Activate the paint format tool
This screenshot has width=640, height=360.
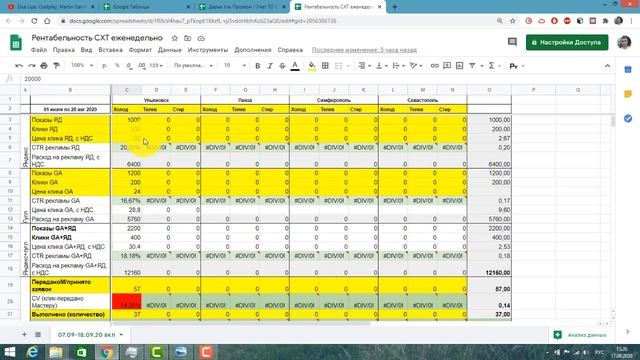(56, 66)
